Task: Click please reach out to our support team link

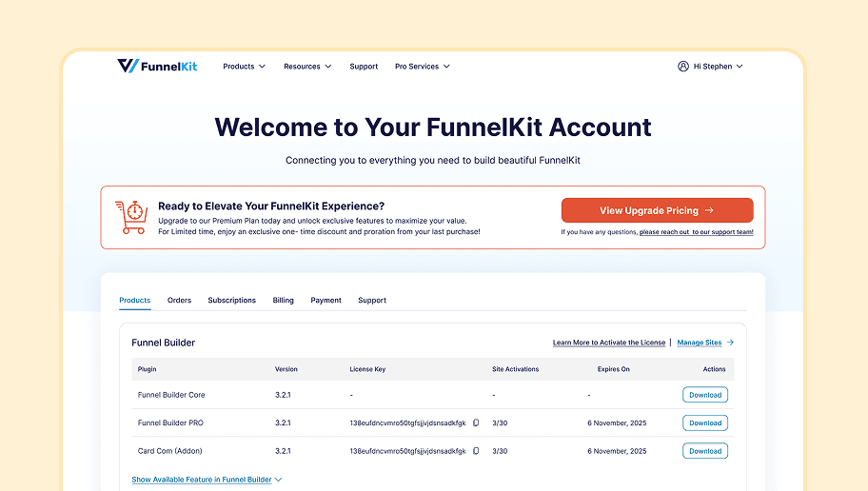Action: [x=697, y=232]
